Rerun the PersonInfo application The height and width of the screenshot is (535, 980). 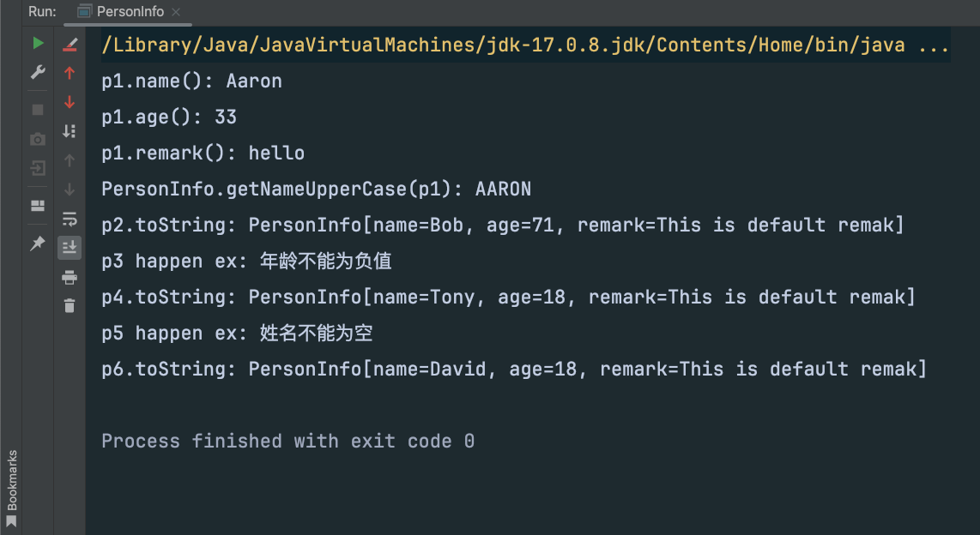coord(38,42)
